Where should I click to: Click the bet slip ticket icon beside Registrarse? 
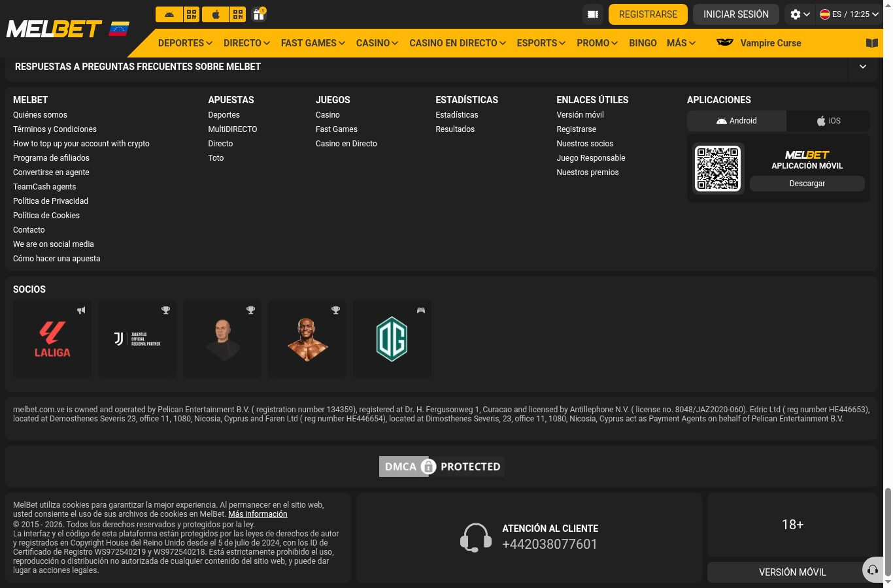pos(593,14)
